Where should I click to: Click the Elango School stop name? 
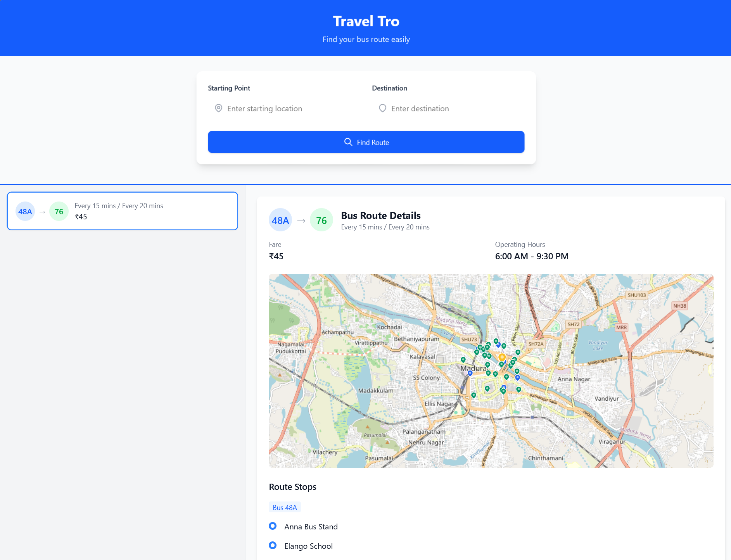point(308,546)
